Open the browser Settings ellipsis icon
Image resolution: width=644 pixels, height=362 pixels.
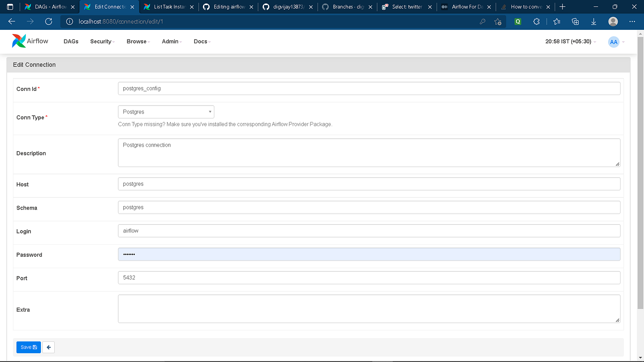(x=632, y=21)
